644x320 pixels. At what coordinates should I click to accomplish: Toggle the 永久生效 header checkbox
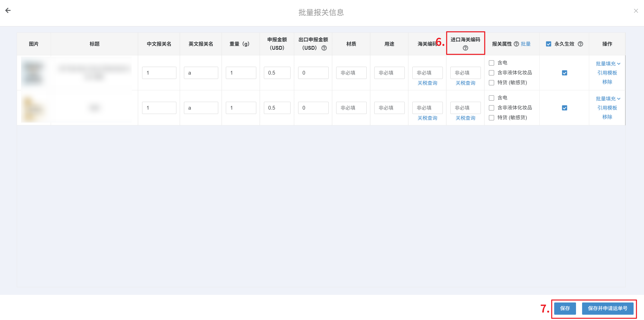coord(548,44)
